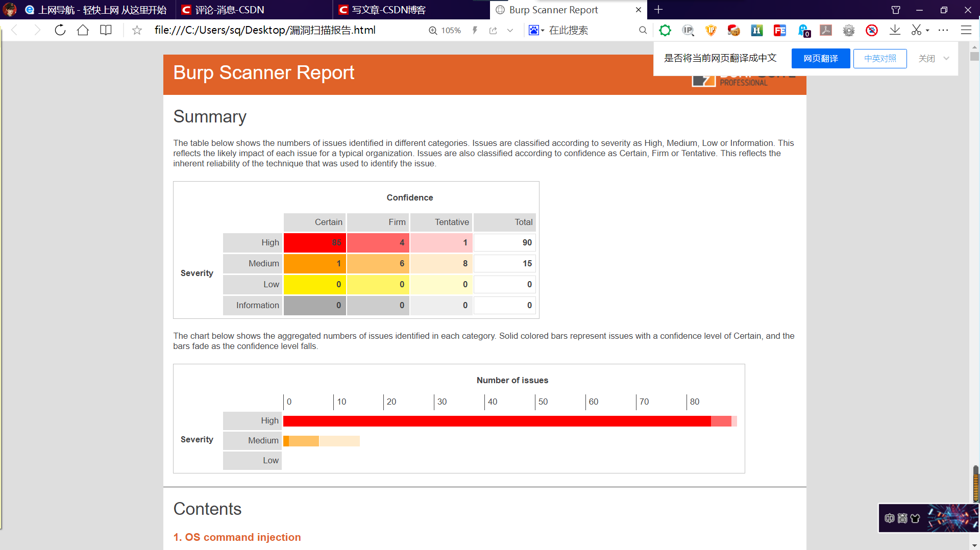Viewport: 980px width, 550px height.
Task: Open the three-dots more tools menu
Action: [943, 30]
